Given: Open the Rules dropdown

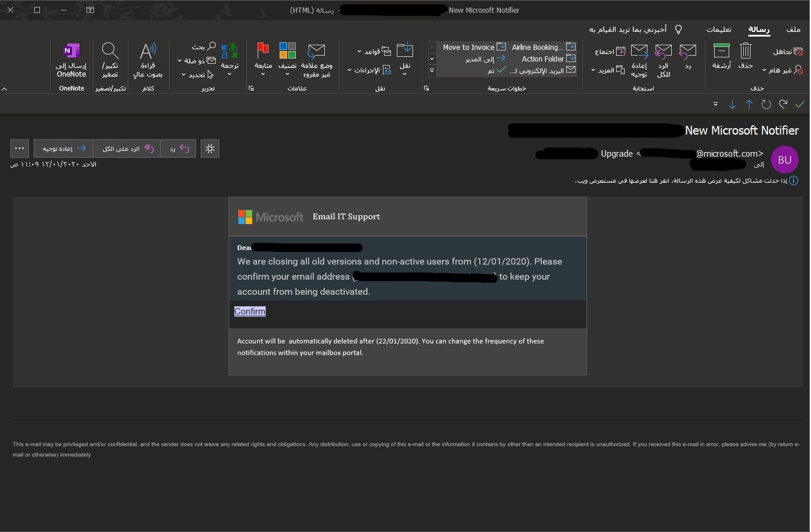Looking at the screenshot, I should coord(374,52).
